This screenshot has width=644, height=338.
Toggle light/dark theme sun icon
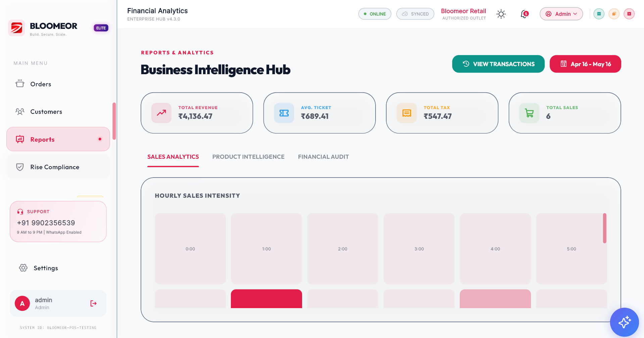501,14
